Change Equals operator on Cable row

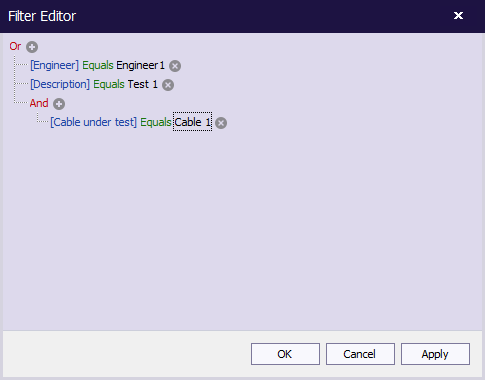(x=156, y=122)
